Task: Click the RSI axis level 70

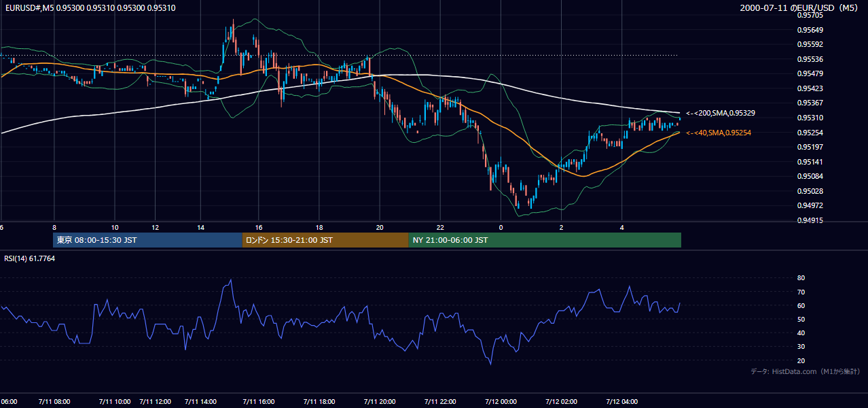Action: tap(801, 292)
